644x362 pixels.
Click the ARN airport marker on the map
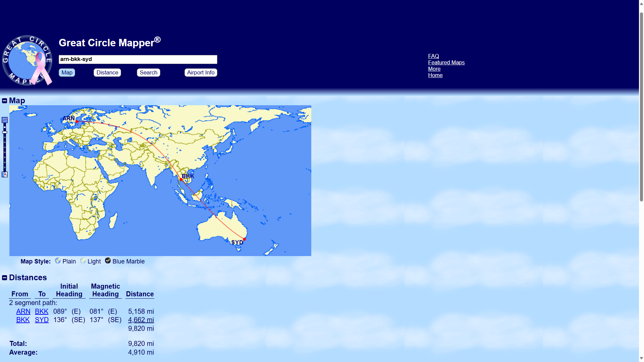(x=77, y=122)
